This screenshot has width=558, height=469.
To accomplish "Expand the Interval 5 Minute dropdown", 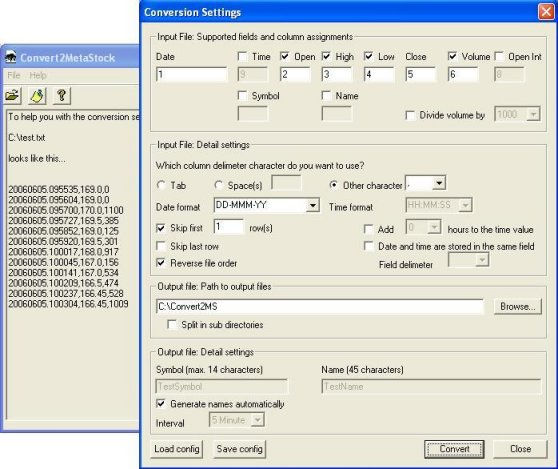I will (257, 420).
